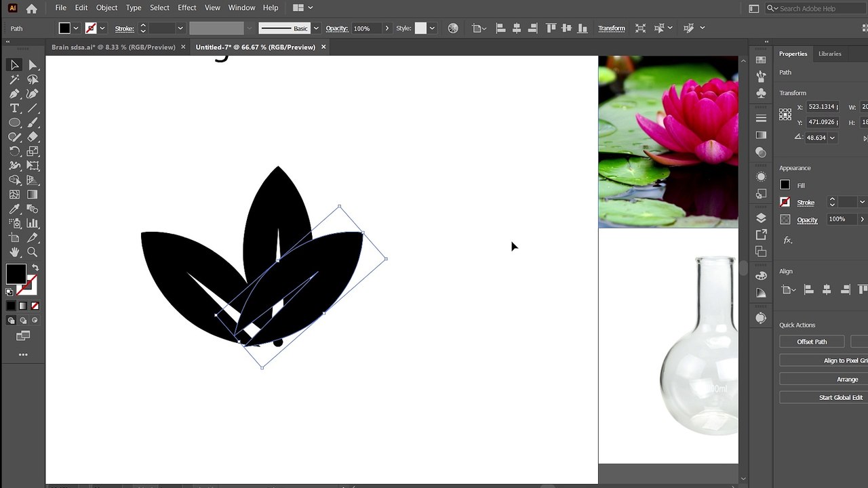Select the Artboard tool
This screenshot has width=868, height=488.
(x=14, y=238)
